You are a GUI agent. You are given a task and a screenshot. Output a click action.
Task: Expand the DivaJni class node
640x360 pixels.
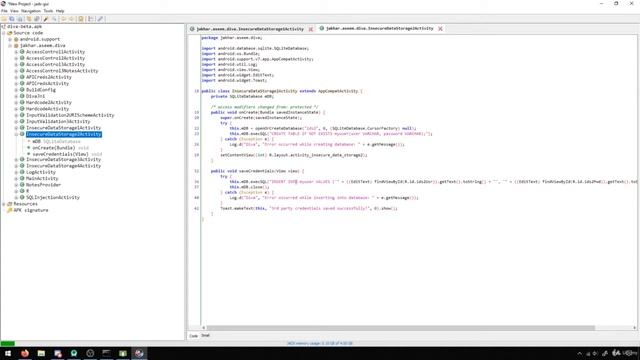[x=16, y=96]
